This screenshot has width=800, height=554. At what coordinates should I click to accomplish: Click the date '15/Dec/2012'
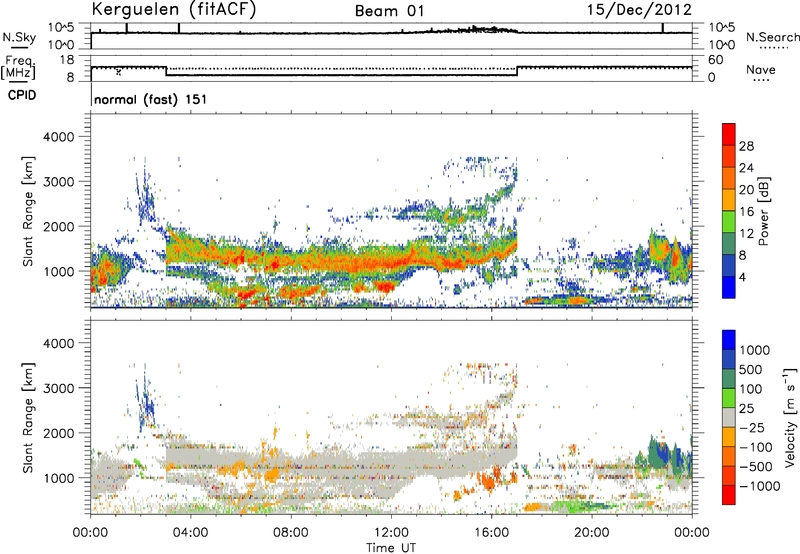639,10
